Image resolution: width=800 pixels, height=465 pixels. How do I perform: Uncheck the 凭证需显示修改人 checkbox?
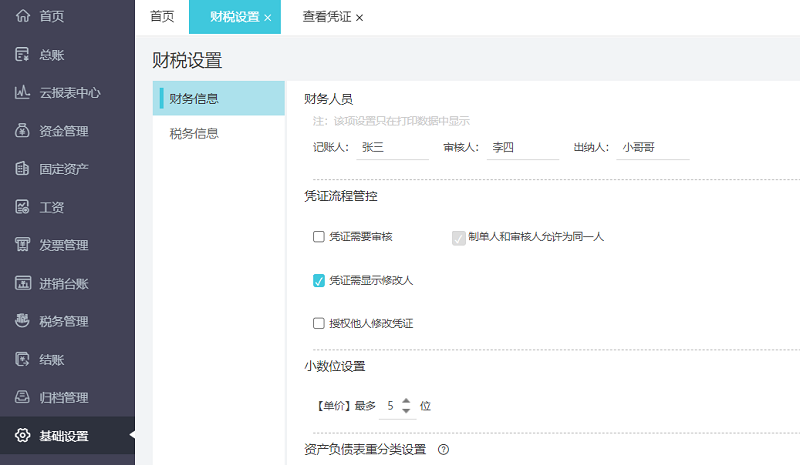pos(319,280)
